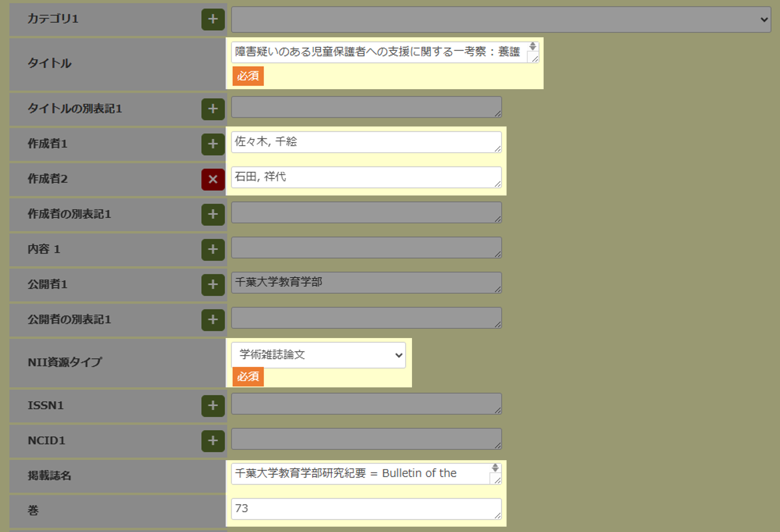The height and width of the screenshot is (532, 780).
Task: Add a second 公開者 with plus icon
Action: (x=213, y=285)
